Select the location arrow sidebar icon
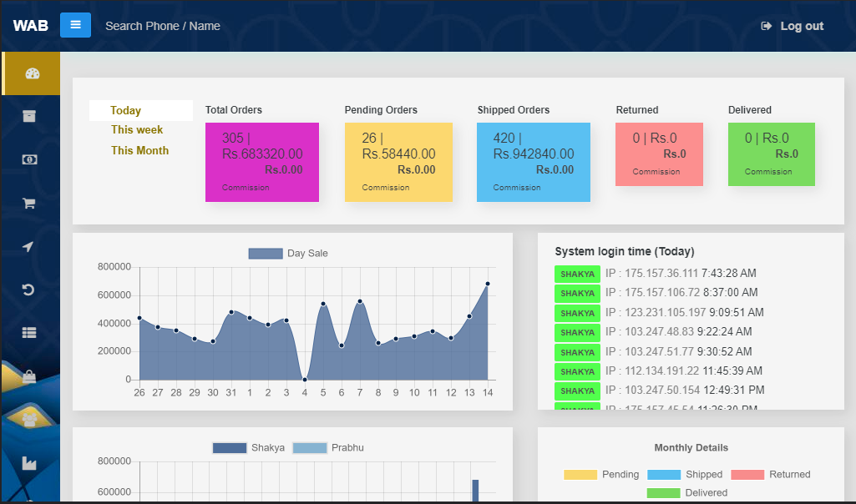 pos(30,246)
